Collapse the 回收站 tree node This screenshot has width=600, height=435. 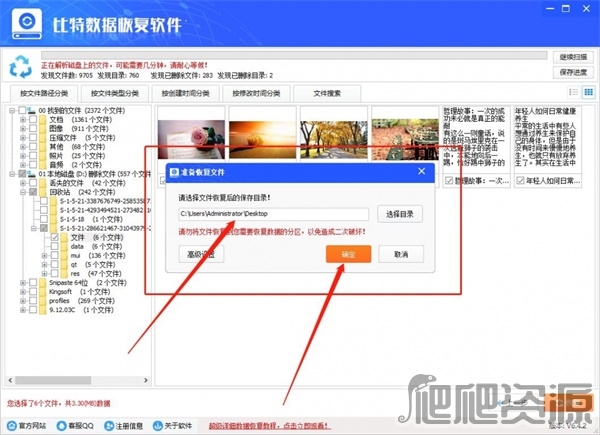tap(23, 192)
